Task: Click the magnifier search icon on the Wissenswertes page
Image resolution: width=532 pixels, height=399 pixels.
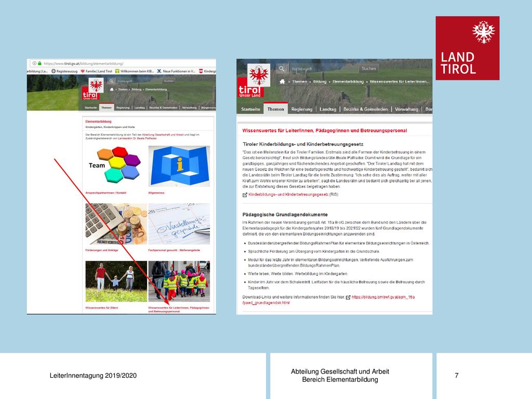Action: tap(282, 69)
